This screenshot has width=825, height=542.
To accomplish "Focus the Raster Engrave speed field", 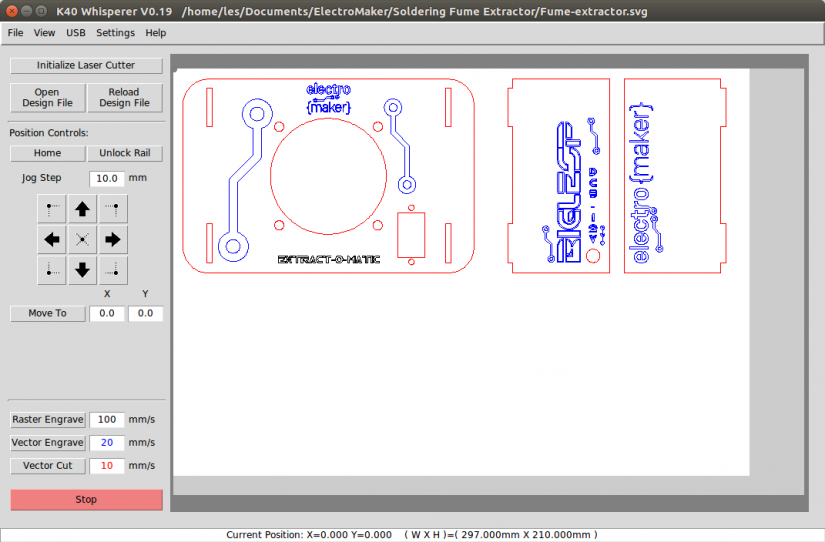I will pyautogui.click(x=106, y=420).
